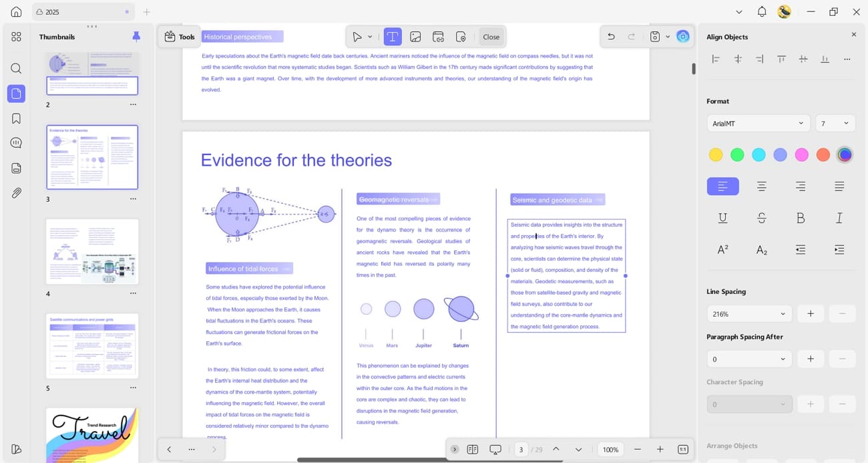
Task: Open the bookmarks panel
Action: [x=16, y=118]
